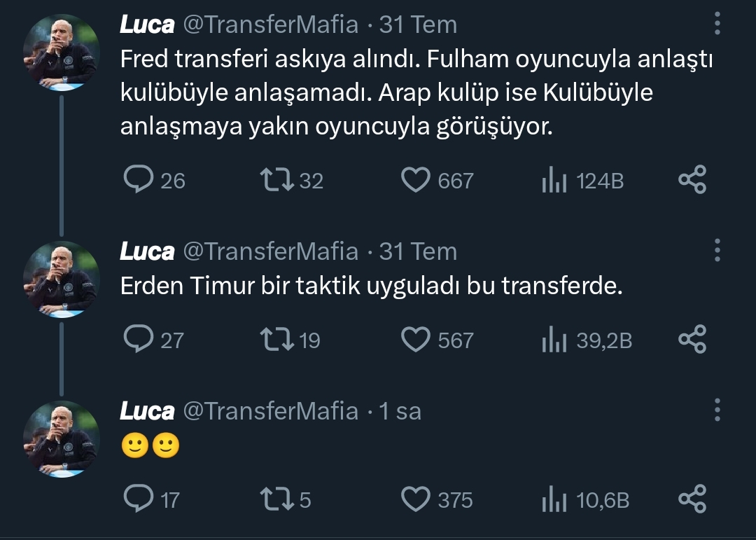
Task: View analytics showing 39,2B views
Action: point(554,340)
